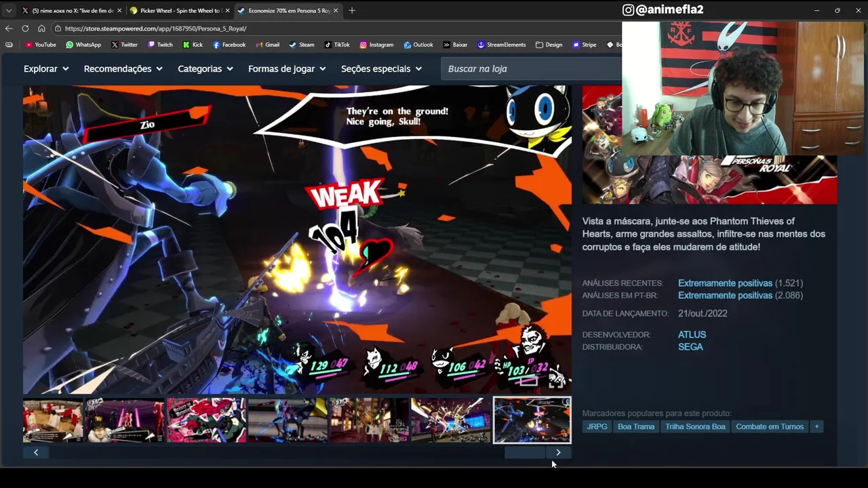Open the bookmarks bar leftmost folder icon
The width and height of the screenshot is (868, 488).
point(9,45)
